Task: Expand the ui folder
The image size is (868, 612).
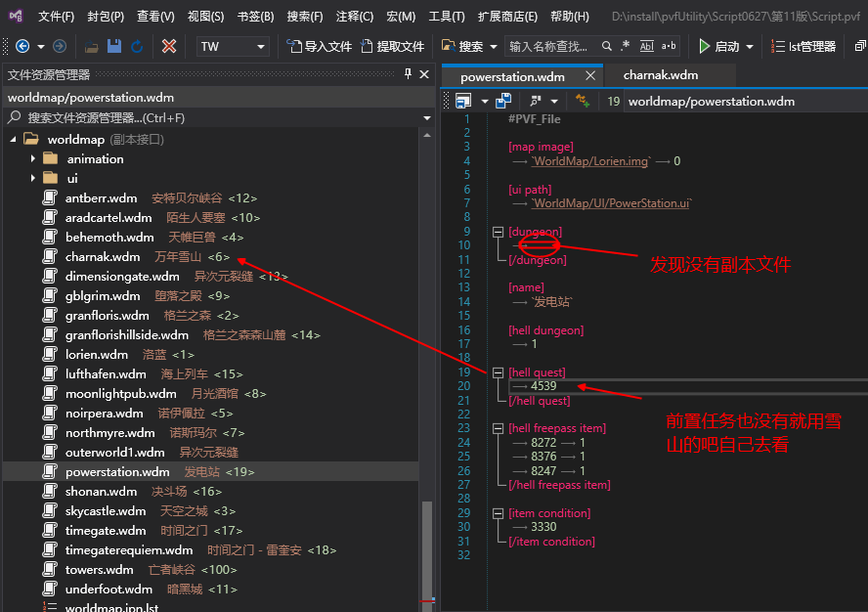Action: [x=32, y=178]
